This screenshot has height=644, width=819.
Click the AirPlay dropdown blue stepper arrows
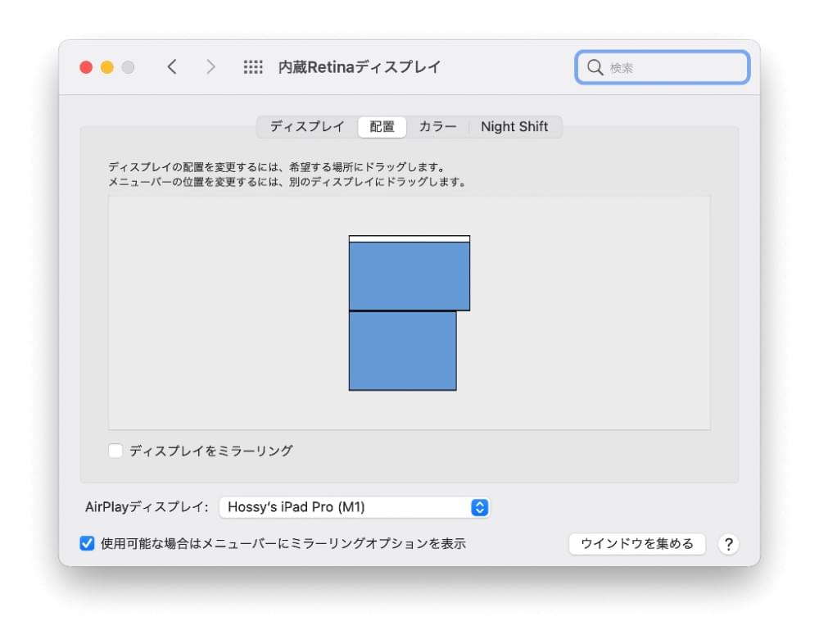479,507
